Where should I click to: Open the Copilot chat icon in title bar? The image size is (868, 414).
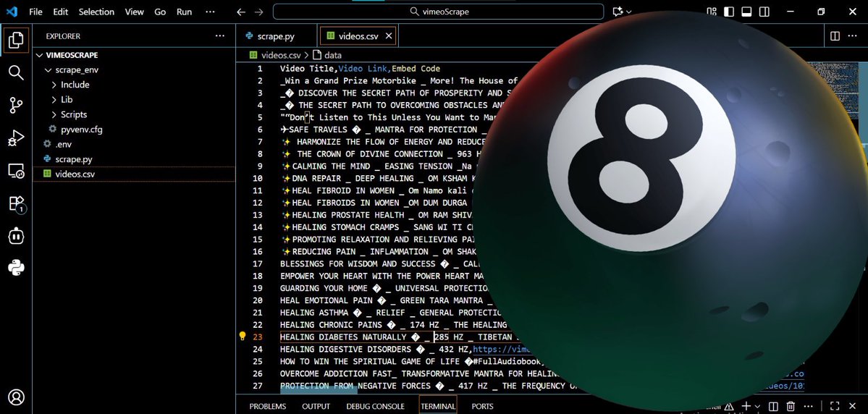tap(618, 12)
